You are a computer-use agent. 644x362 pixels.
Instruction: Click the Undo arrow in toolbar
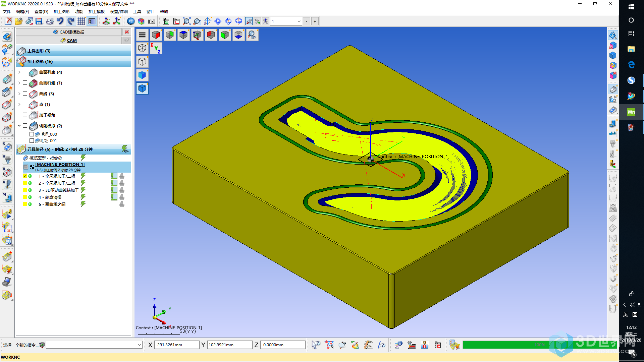point(60,21)
